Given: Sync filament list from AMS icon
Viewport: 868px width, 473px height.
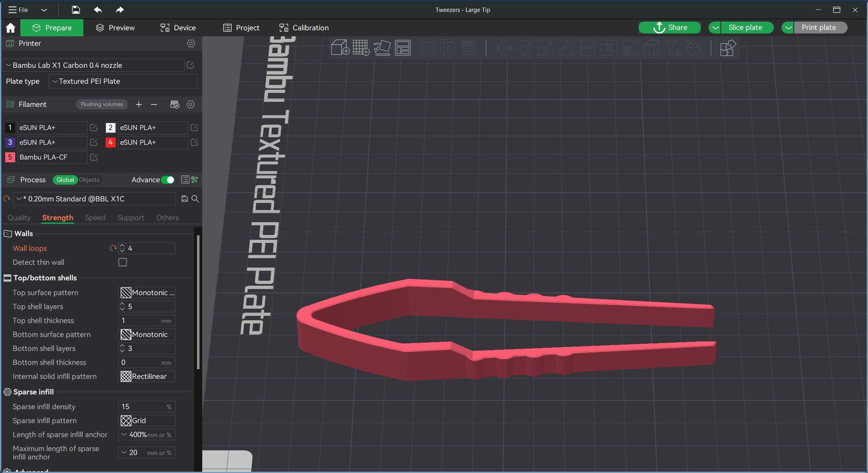Looking at the screenshot, I should pyautogui.click(x=175, y=104).
